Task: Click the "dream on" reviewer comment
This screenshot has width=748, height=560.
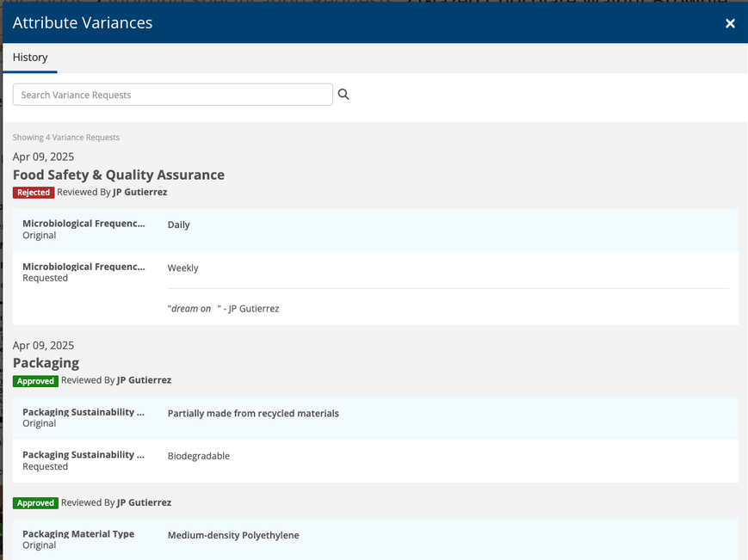Action: (x=223, y=308)
